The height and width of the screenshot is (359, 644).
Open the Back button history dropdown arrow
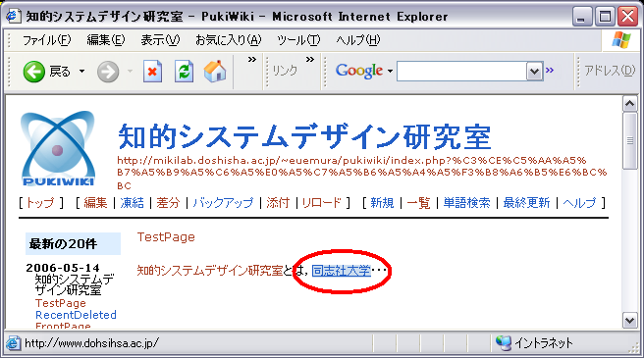pyautogui.click(x=81, y=72)
